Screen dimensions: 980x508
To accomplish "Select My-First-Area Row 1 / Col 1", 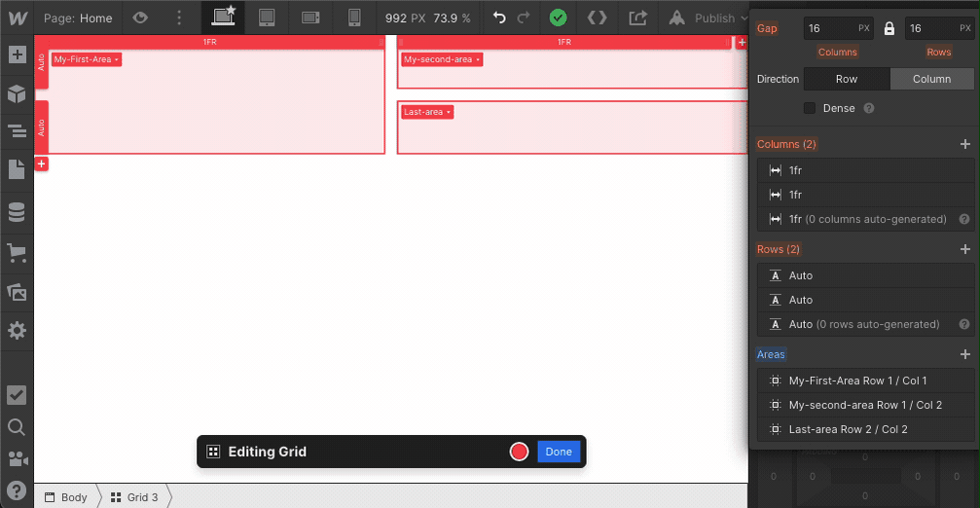I will coord(865,380).
